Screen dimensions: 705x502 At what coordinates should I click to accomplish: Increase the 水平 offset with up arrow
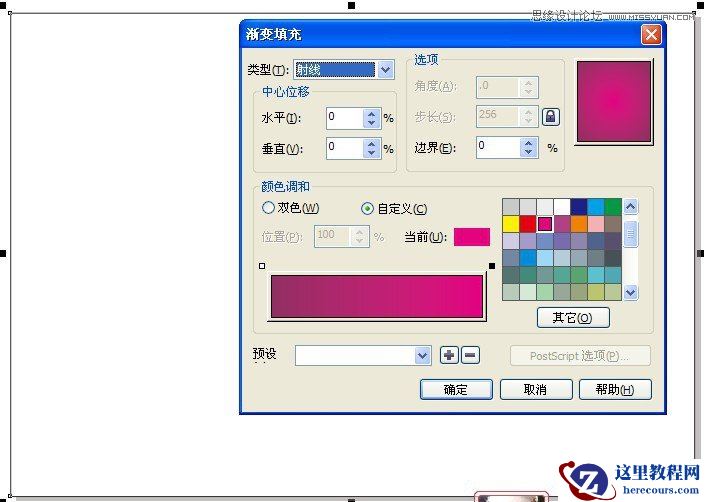[371, 114]
